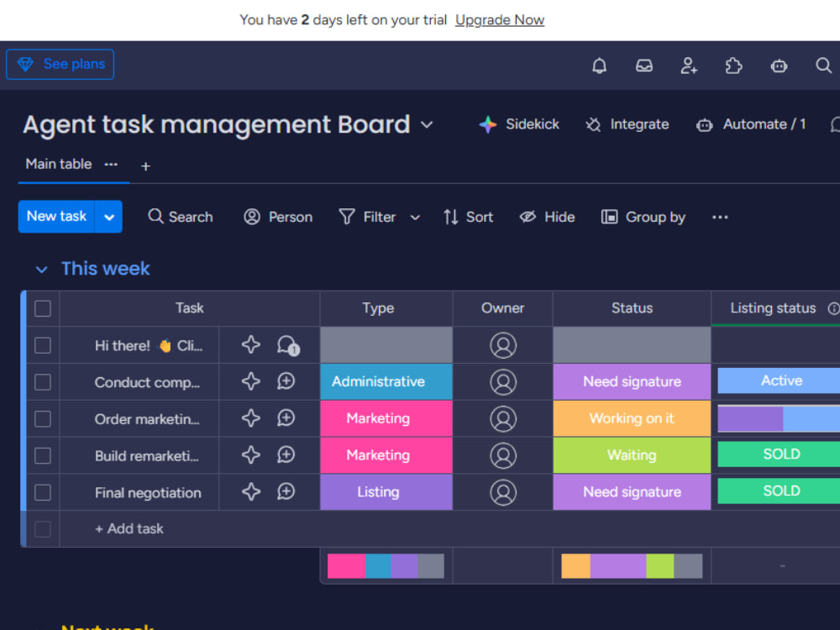Collapse the This week group
Screen dimensions: 840x630
click(x=41, y=269)
